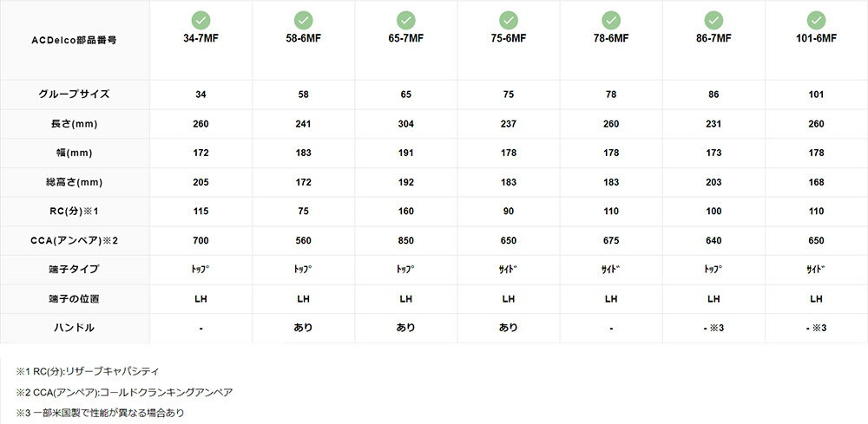Viewport: 868px width, 424px height.
Task: Select the green checkmark above 78-6MF
Action: click(611, 19)
